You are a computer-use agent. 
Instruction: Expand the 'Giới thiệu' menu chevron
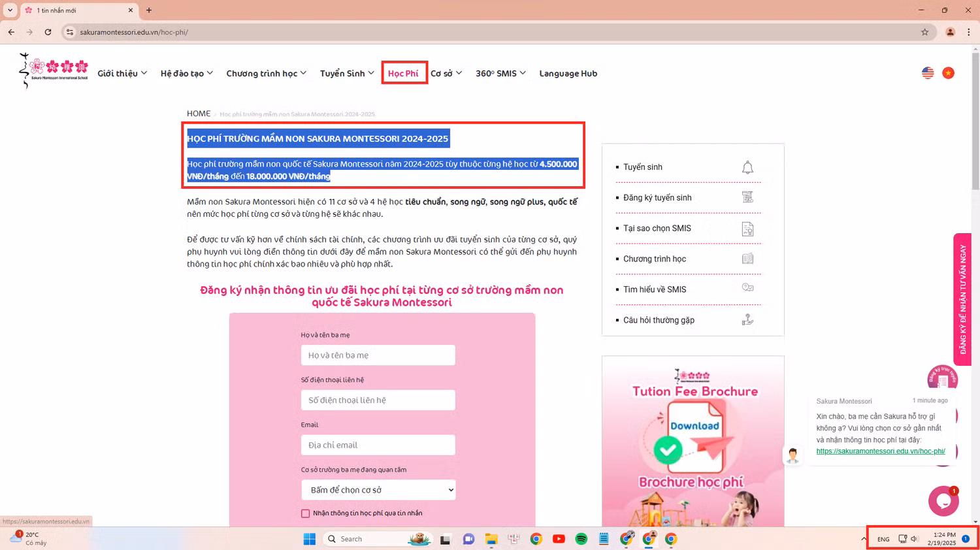(144, 73)
